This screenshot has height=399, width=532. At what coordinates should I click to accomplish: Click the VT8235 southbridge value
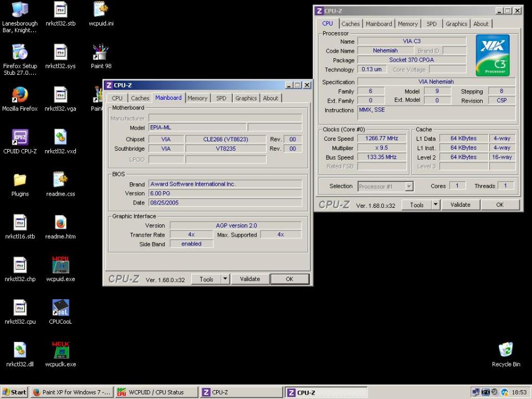[226, 149]
